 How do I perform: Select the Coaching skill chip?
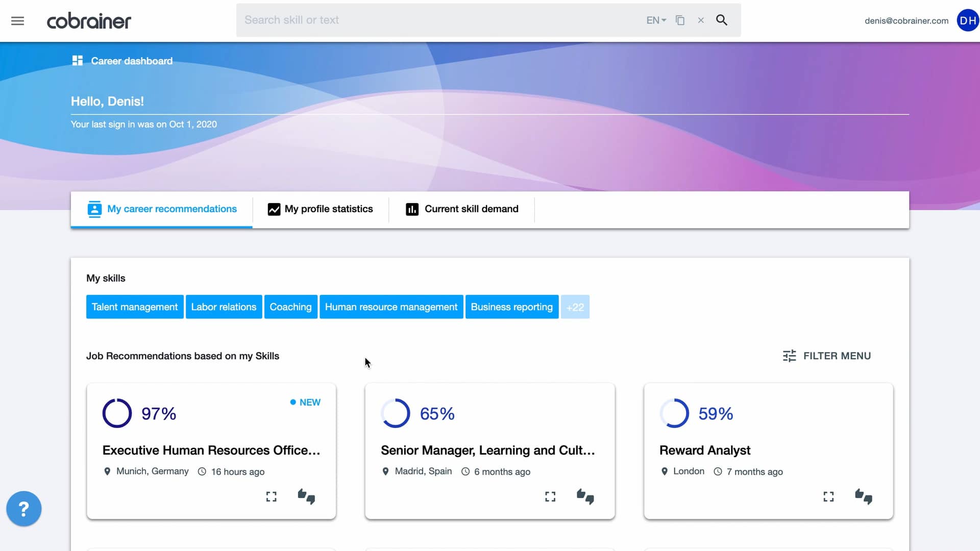pos(290,307)
